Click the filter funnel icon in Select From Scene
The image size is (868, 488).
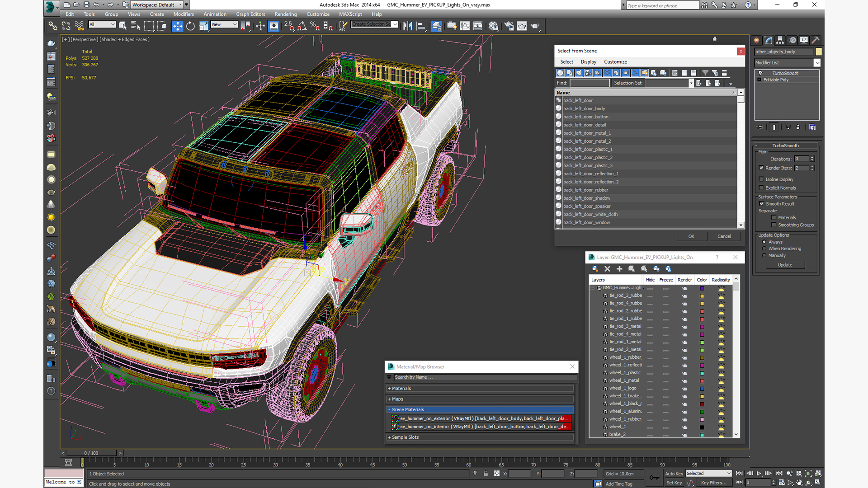705,73
